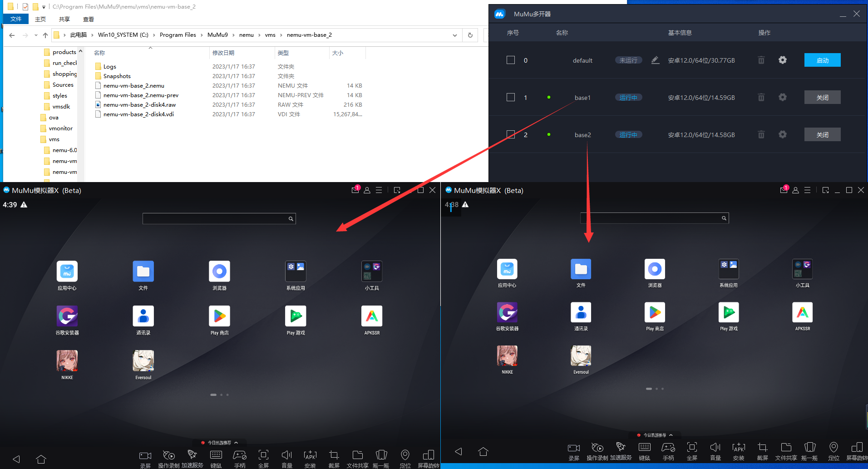The image size is (868, 469).
Task: Open settings gear for default instance
Action: pyautogui.click(x=783, y=60)
